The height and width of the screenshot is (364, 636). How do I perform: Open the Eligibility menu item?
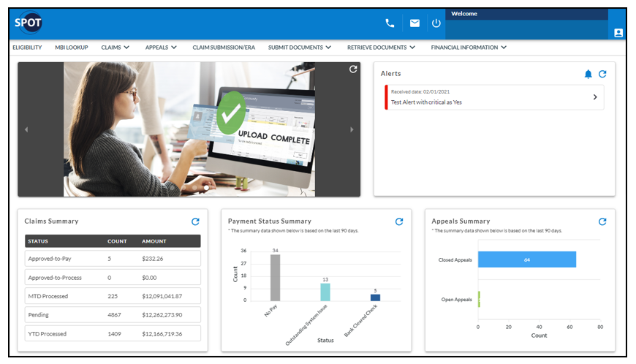(27, 48)
